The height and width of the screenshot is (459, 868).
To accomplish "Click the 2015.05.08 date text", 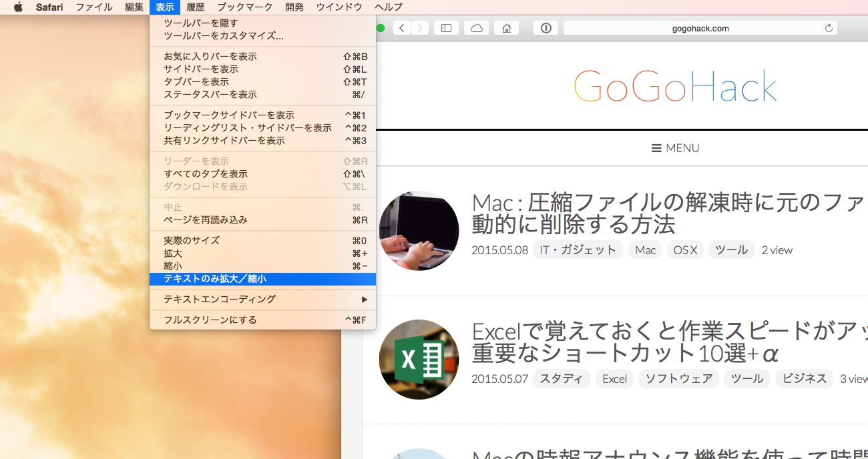I will pos(499,250).
